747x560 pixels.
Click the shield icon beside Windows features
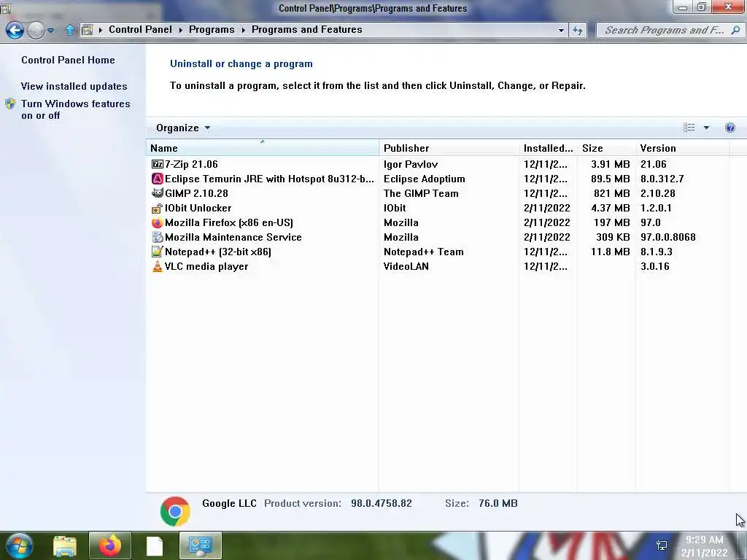(10, 104)
